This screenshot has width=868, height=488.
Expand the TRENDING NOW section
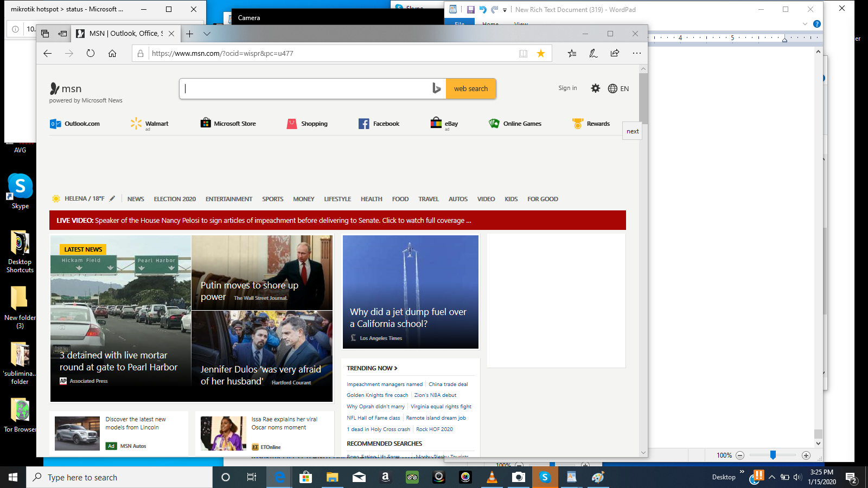[372, 368]
